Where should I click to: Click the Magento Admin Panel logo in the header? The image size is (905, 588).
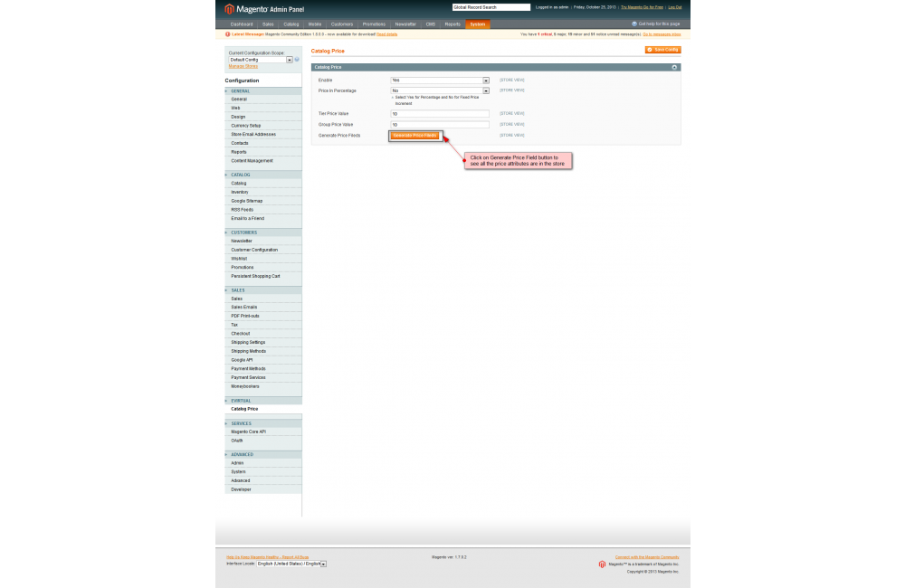pos(264,9)
